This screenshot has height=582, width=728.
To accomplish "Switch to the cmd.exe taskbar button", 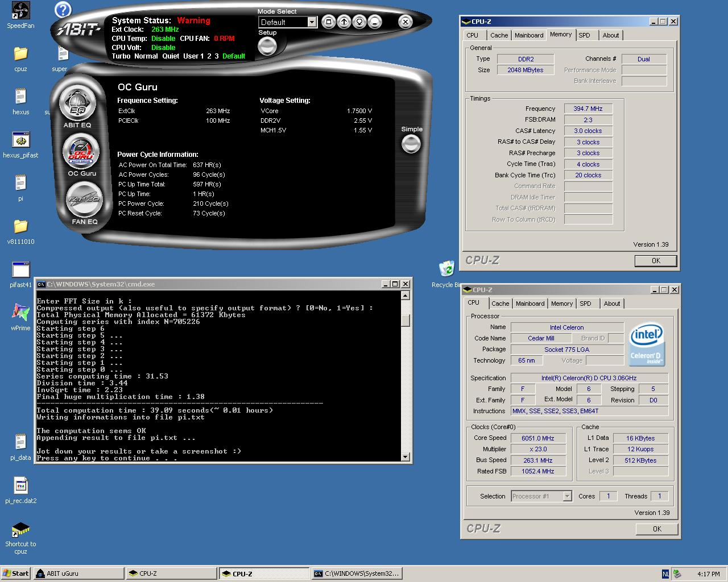I will [357, 573].
